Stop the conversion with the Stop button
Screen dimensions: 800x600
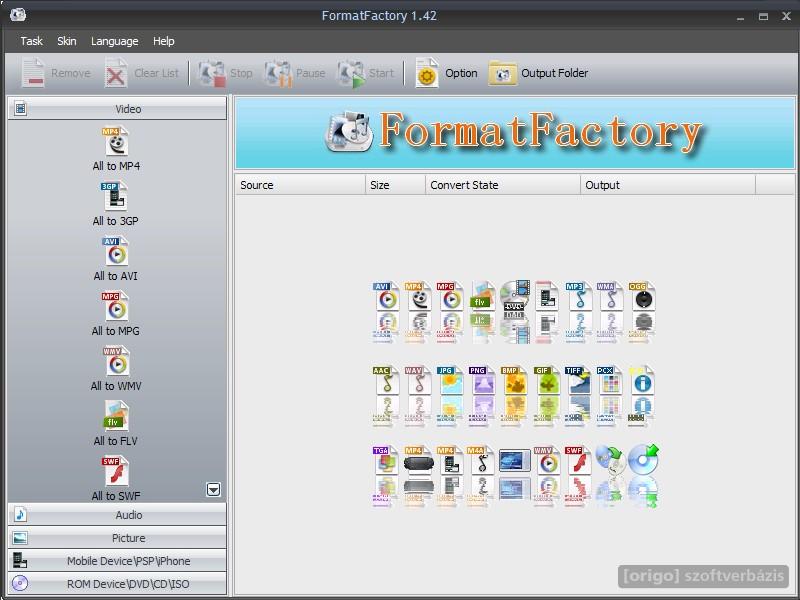point(225,73)
